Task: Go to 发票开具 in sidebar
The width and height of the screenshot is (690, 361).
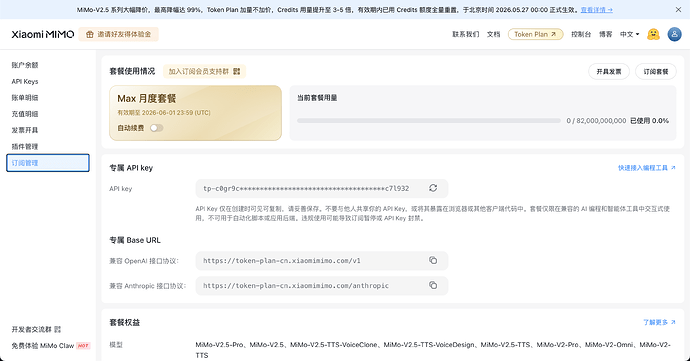Action: (x=25, y=130)
